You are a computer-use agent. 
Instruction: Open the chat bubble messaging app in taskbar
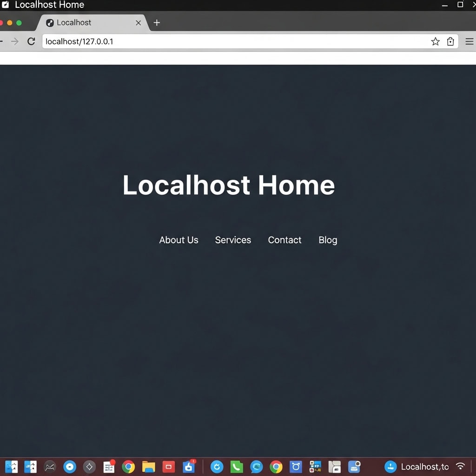(256, 467)
